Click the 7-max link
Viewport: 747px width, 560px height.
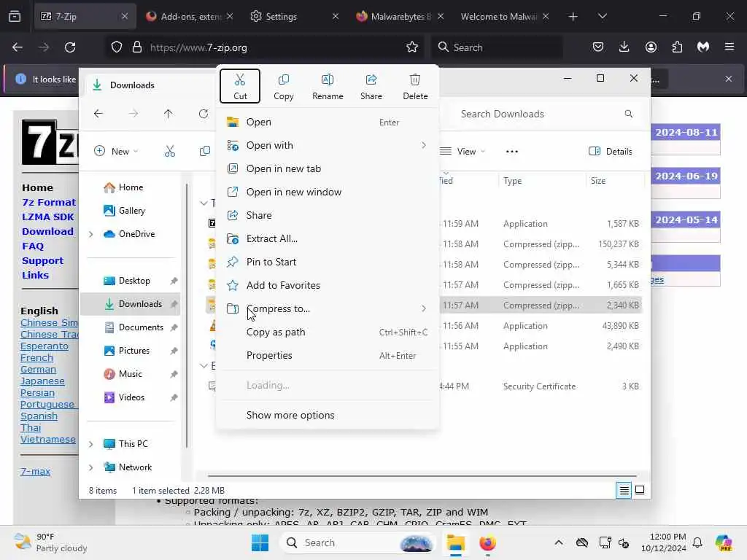(x=35, y=472)
